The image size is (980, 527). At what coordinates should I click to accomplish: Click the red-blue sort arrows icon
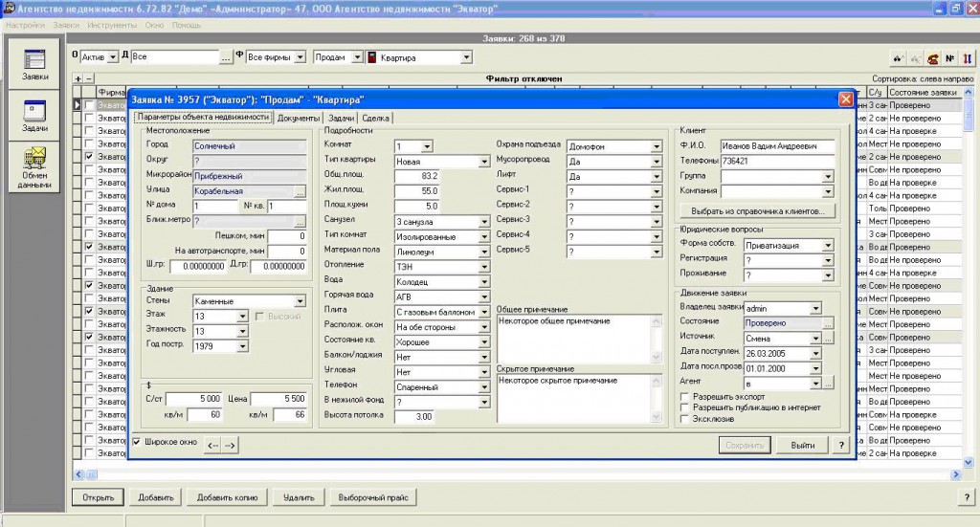pos(966,57)
